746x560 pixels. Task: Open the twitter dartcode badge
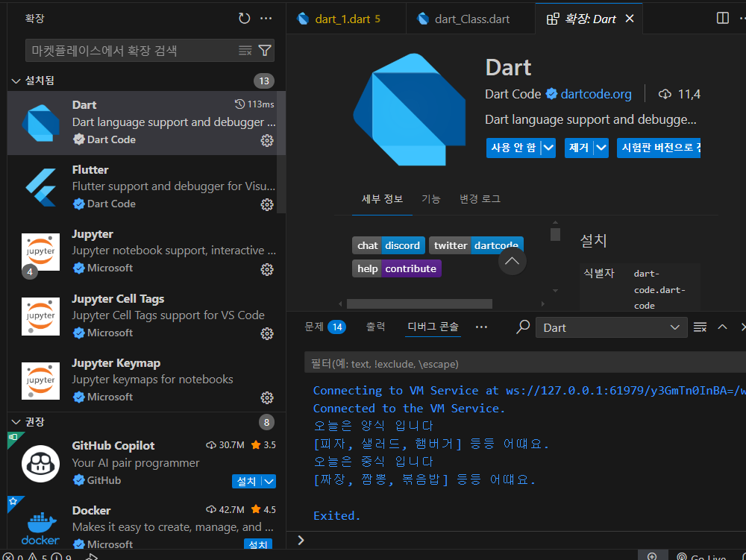[476, 245]
